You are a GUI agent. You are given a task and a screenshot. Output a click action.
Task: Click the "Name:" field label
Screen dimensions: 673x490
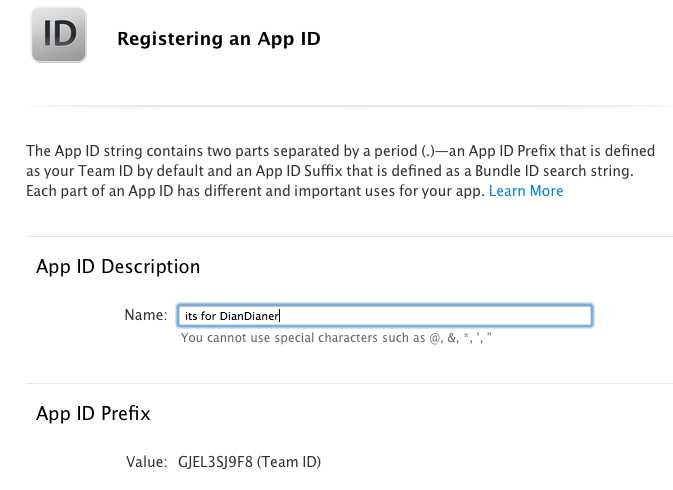pyautogui.click(x=145, y=315)
